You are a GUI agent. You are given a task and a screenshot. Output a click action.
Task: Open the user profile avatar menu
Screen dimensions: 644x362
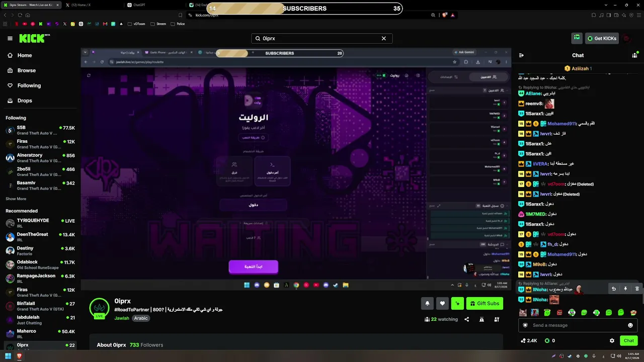(626, 38)
